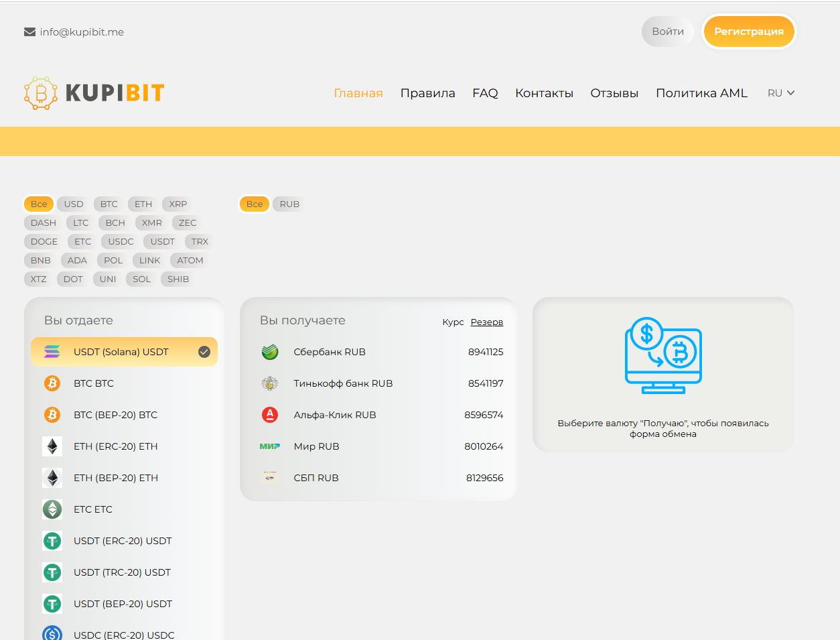Filter give currencies by USD

[x=74, y=204]
